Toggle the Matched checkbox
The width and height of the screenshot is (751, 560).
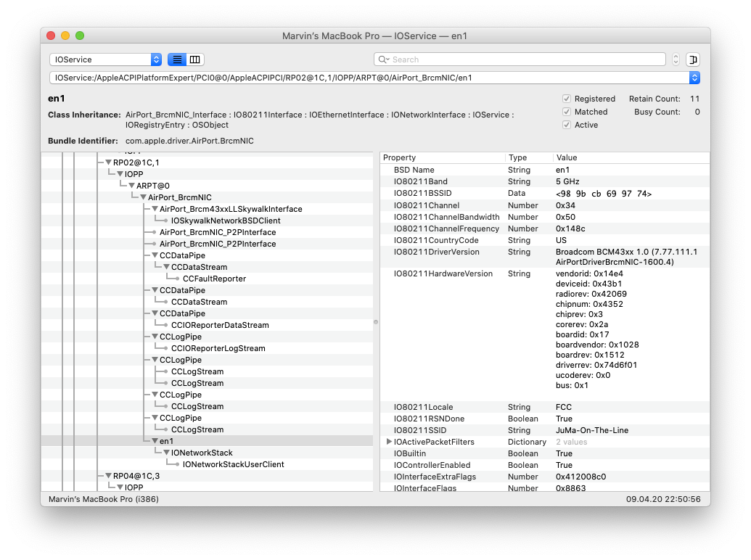click(x=567, y=112)
